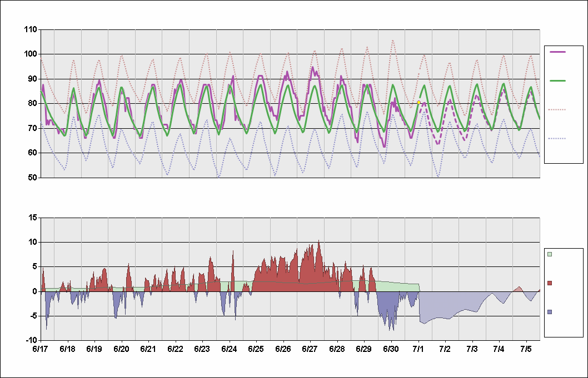The width and height of the screenshot is (588, 378).
Task: Click the 6/19 date label
Action: click(x=94, y=349)
